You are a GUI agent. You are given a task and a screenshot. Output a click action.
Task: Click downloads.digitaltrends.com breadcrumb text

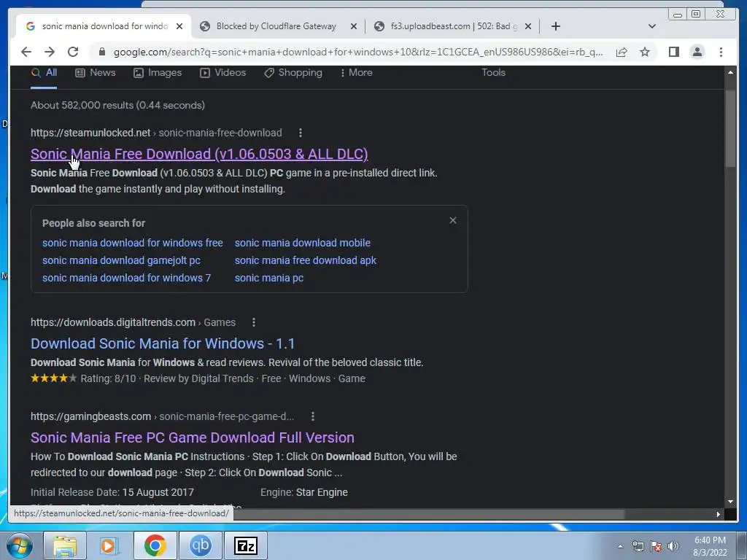133,322
